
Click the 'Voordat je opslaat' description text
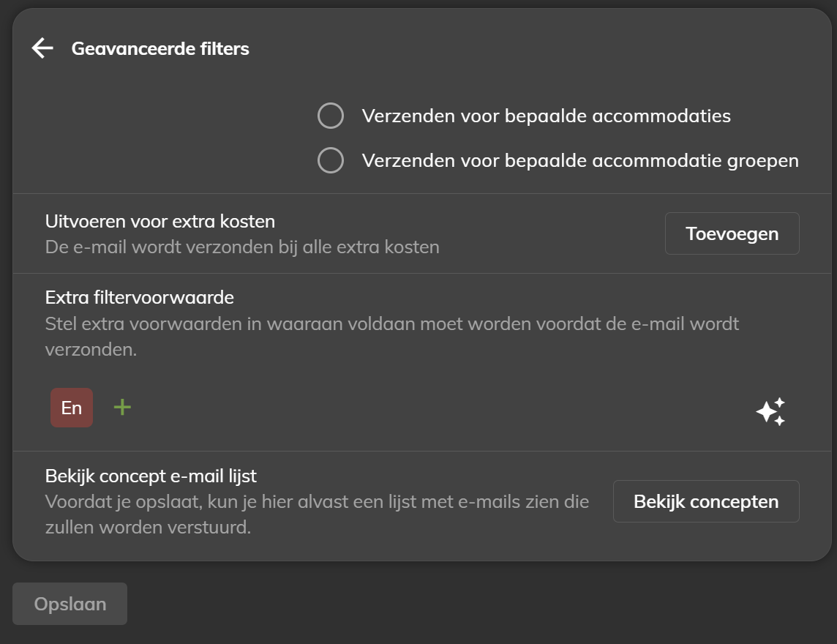(x=317, y=514)
